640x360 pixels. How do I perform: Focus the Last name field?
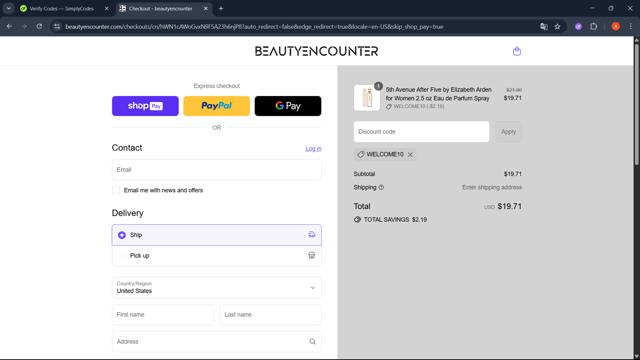click(270, 315)
